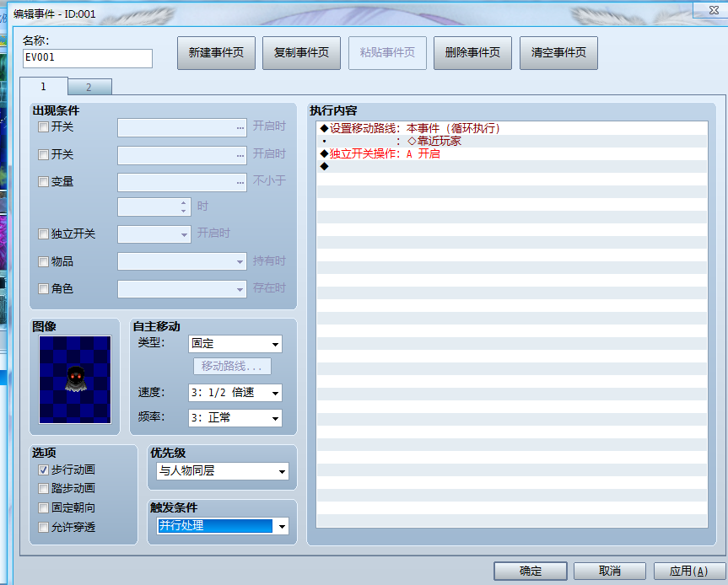Image resolution: width=728 pixels, height=585 pixels.
Task: Open the 类型 dropdown showing 固定
Action: coord(235,344)
